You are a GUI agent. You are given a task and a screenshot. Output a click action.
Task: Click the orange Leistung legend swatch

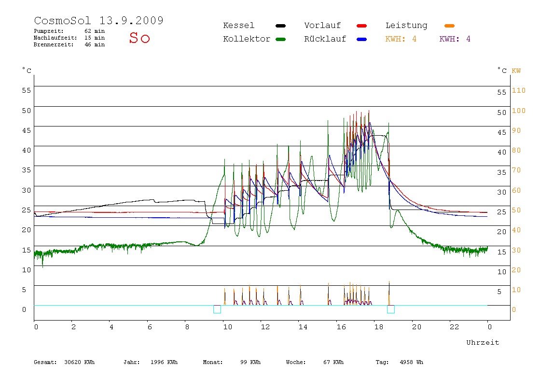(x=449, y=26)
